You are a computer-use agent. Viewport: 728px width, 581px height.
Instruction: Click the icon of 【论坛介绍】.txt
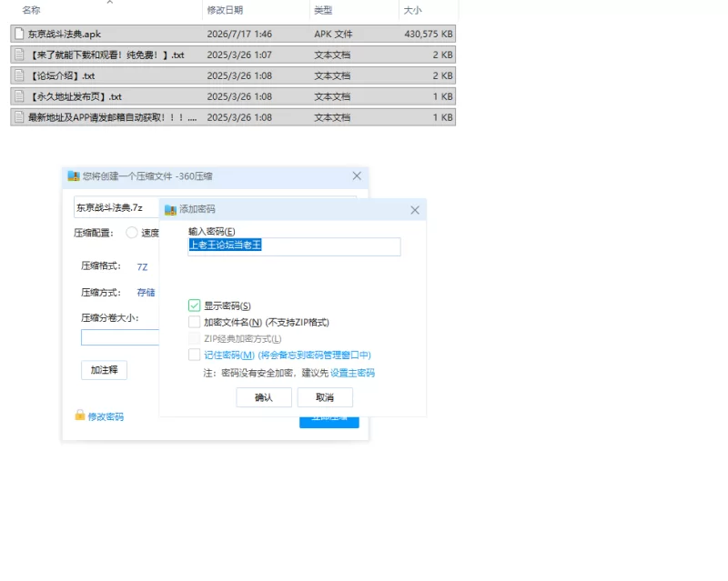pyautogui.click(x=19, y=75)
